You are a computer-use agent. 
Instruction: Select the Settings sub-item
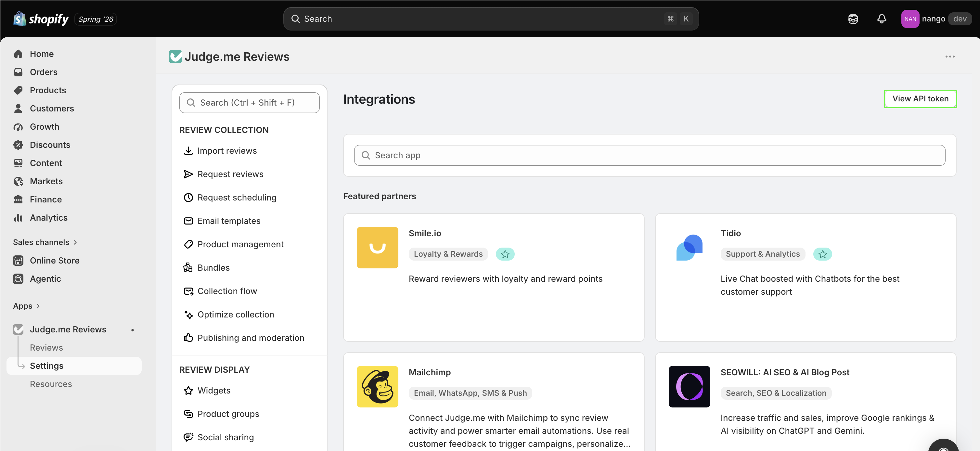click(74, 366)
